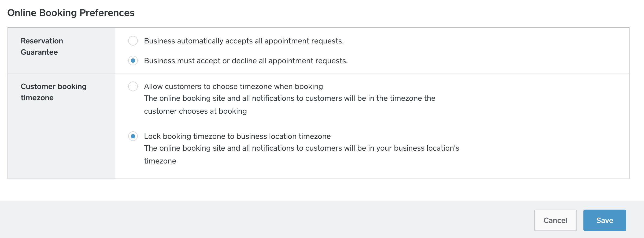Viewport: 644px width, 238px height.
Task: Click description line ending 'your business location's'
Action: coord(301,148)
